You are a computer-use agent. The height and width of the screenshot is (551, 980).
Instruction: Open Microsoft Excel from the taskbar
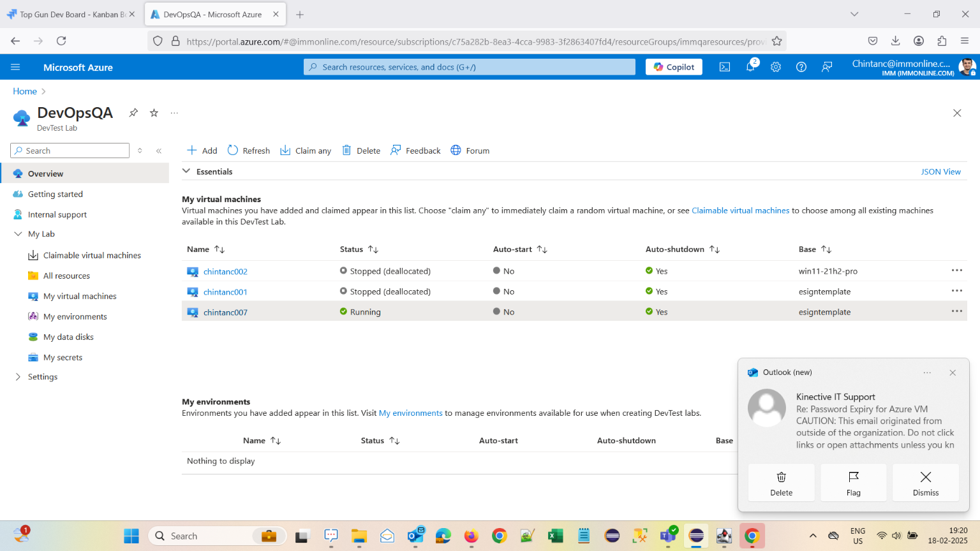pyautogui.click(x=556, y=536)
